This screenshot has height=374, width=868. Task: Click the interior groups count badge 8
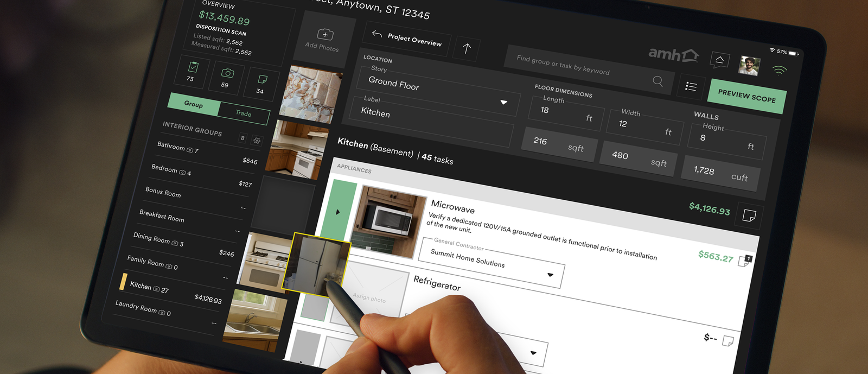(242, 138)
